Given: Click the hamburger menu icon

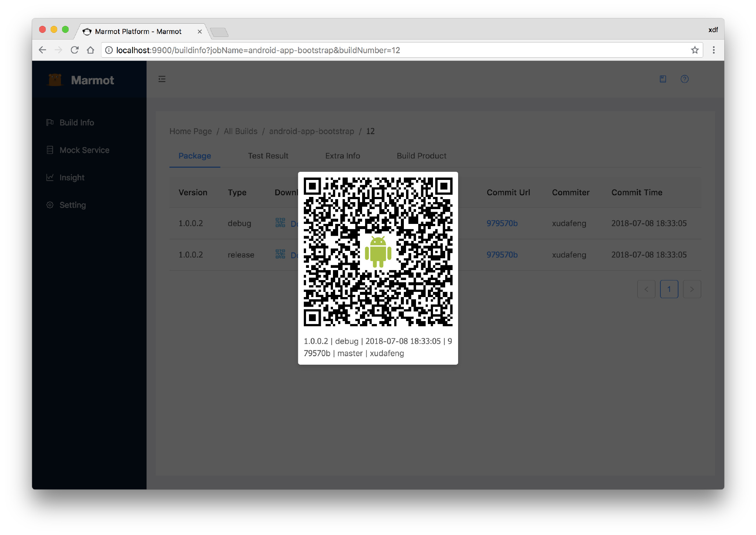Looking at the screenshot, I should [x=163, y=79].
